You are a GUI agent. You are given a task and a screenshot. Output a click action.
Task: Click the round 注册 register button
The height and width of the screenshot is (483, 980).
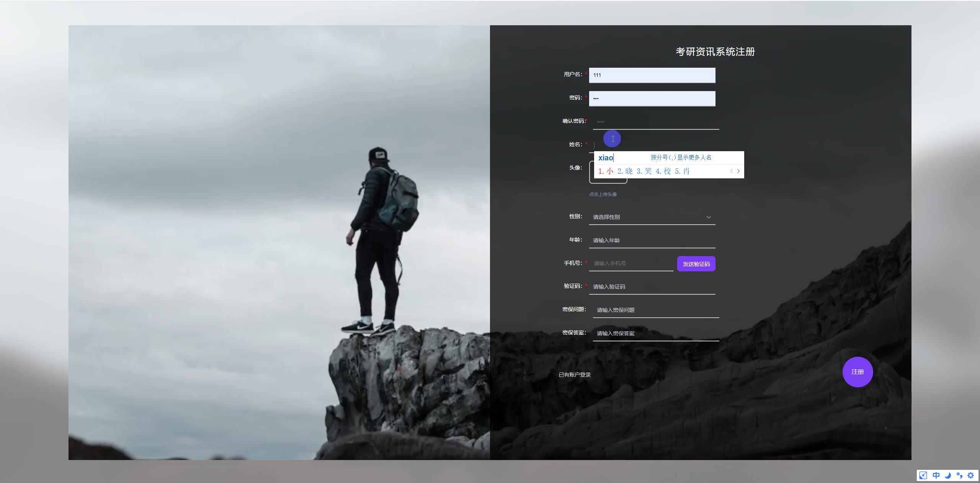coord(857,372)
